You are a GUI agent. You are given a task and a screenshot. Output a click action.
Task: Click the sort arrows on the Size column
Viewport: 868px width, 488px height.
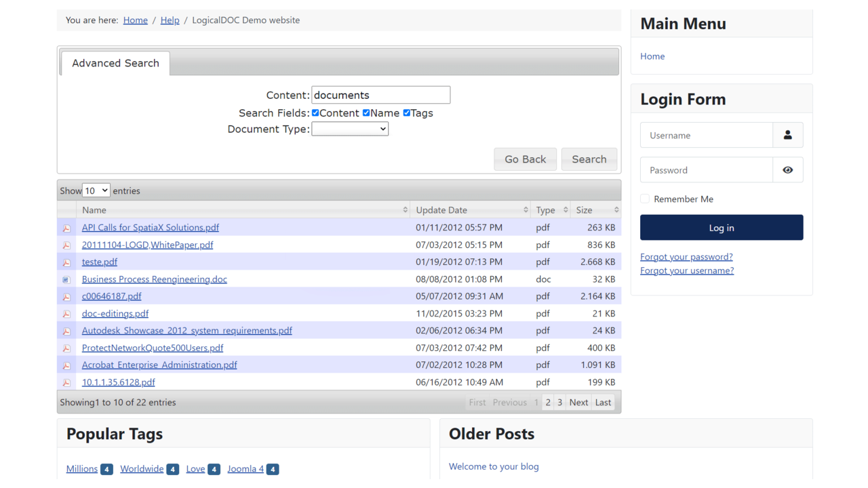[616, 209]
